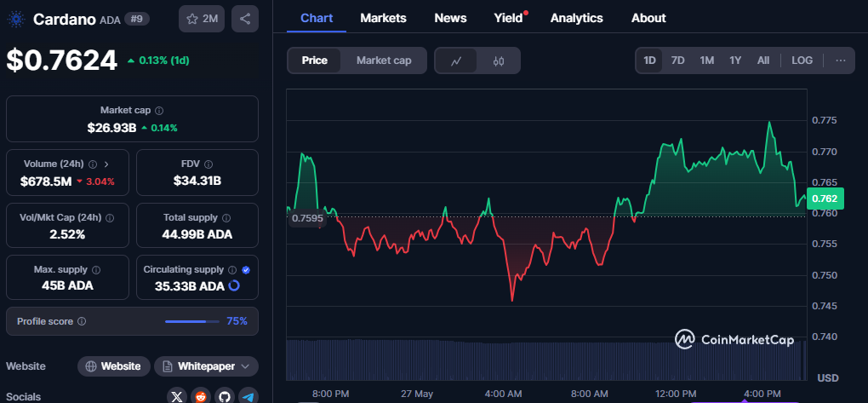Select the Price toggle

click(x=314, y=60)
